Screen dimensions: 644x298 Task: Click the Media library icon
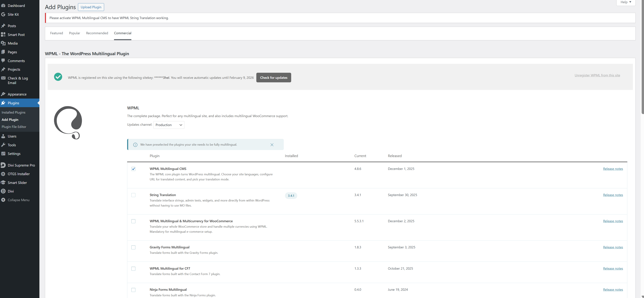[x=3, y=43]
